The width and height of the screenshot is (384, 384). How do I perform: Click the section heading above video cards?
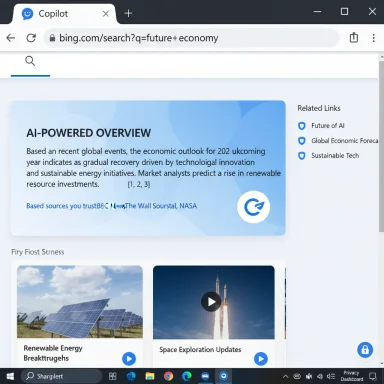click(x=38, y=252)
